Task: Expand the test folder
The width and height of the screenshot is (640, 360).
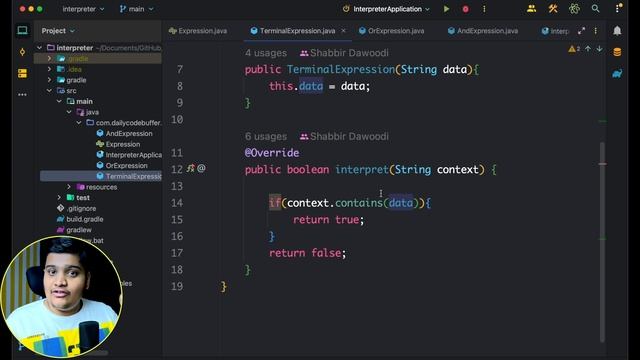Action: click(59, 198)
